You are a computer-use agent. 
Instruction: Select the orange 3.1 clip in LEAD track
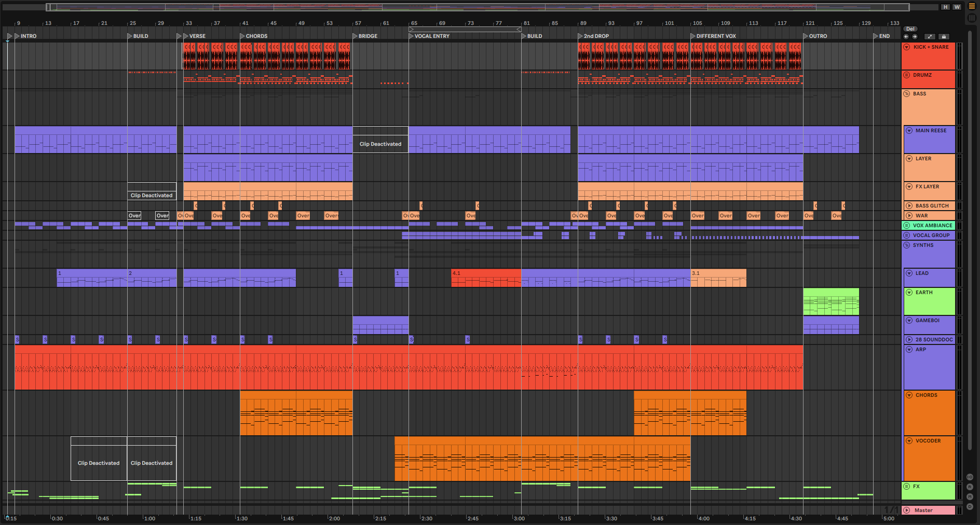pyautogui.click(x=718, y=278)
